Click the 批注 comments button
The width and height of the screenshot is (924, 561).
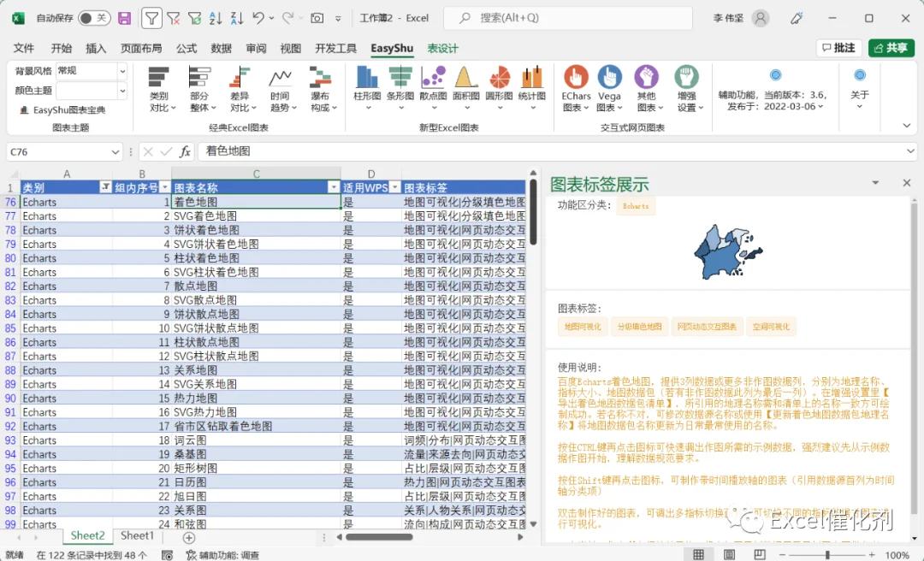(839, 48)
